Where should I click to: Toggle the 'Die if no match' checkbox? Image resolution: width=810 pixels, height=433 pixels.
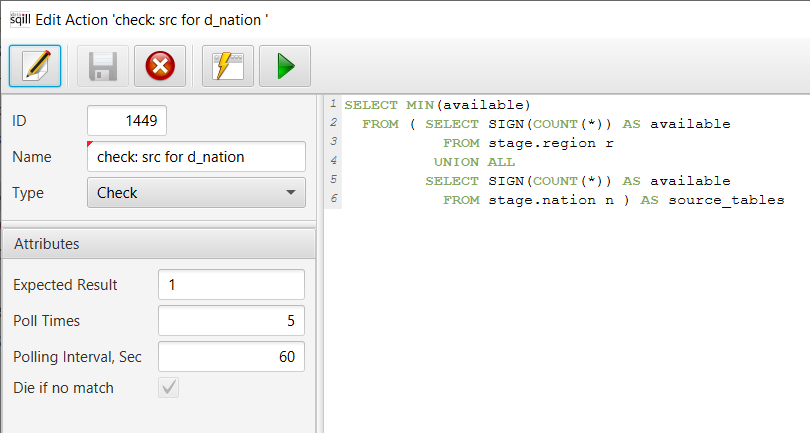(168, 388)
